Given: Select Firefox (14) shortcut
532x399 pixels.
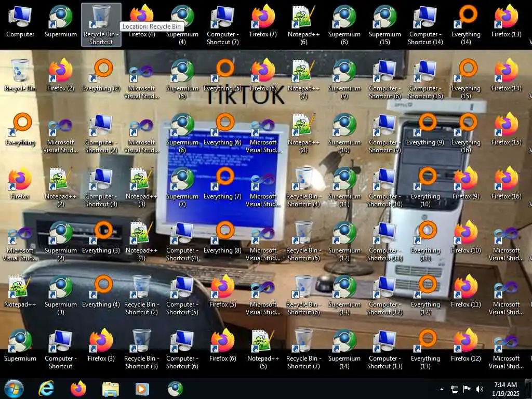Looking at the screenshot, I should click(506, 75).
